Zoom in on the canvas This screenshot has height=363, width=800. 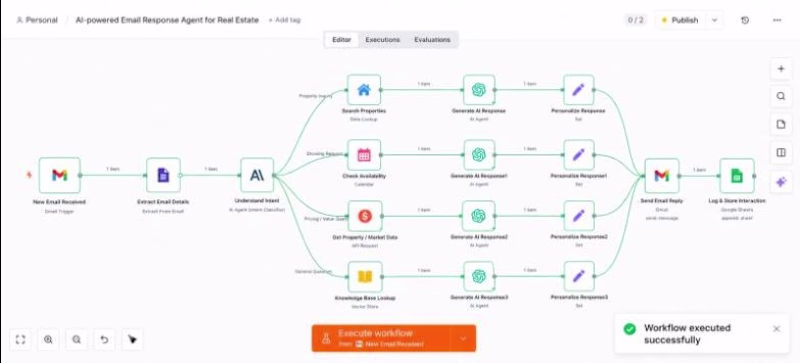pyautogui.click(x=48, y=340)
